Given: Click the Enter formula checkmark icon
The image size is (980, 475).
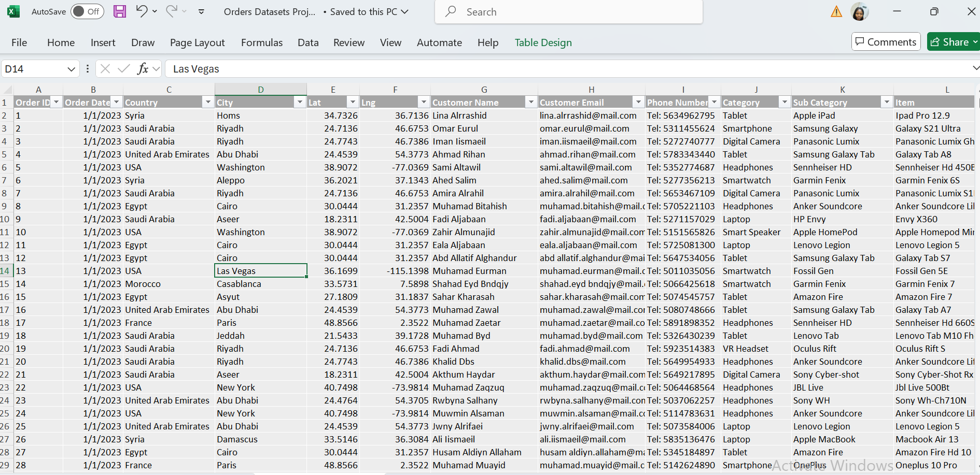Looking at the screenshot, I should click(x=123, y=68).
